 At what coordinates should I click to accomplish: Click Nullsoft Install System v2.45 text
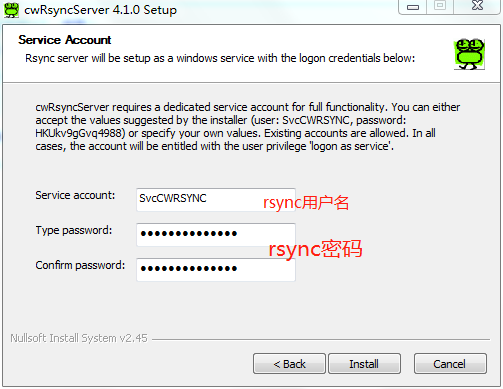[x=79, y=338]
